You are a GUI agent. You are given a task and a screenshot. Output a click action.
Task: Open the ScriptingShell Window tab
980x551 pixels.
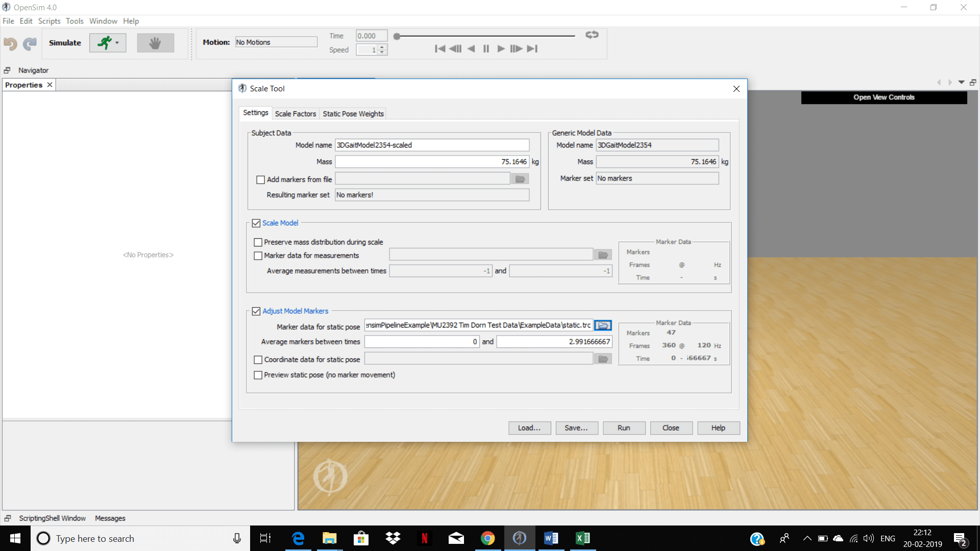coord(52,518)
